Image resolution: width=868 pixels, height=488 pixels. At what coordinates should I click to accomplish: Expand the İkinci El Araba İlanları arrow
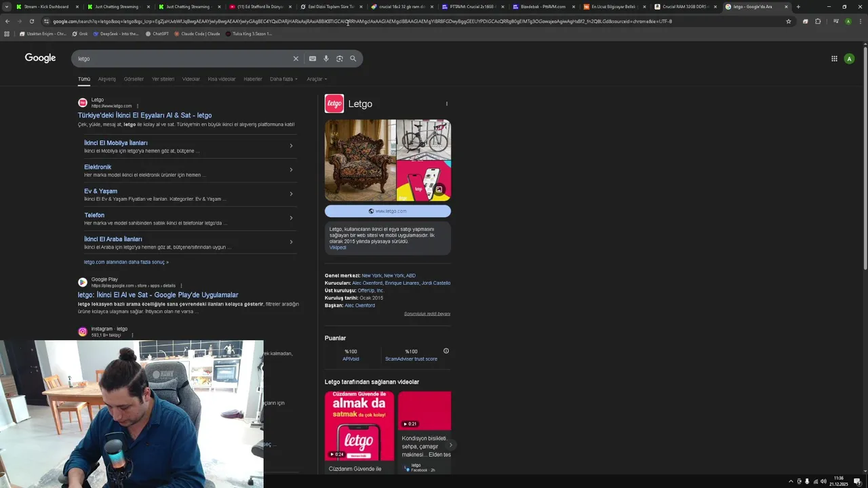(291, 242)
